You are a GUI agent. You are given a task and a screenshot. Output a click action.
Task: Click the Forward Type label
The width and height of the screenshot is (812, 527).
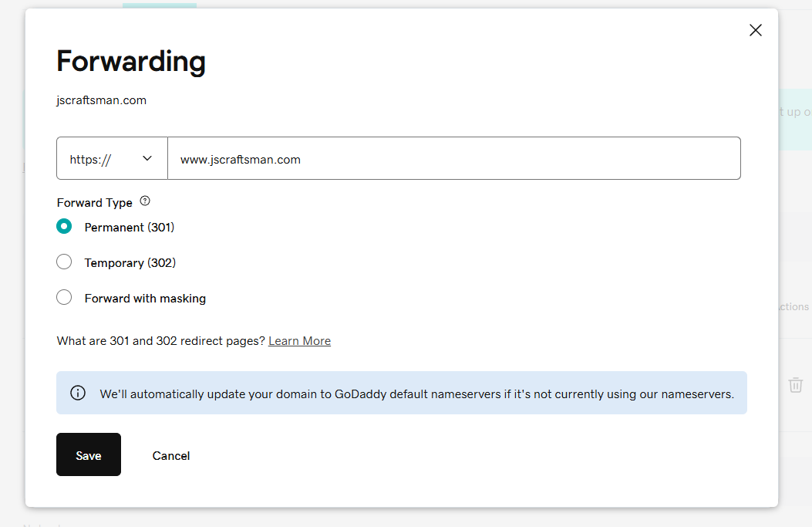(95, 203)
